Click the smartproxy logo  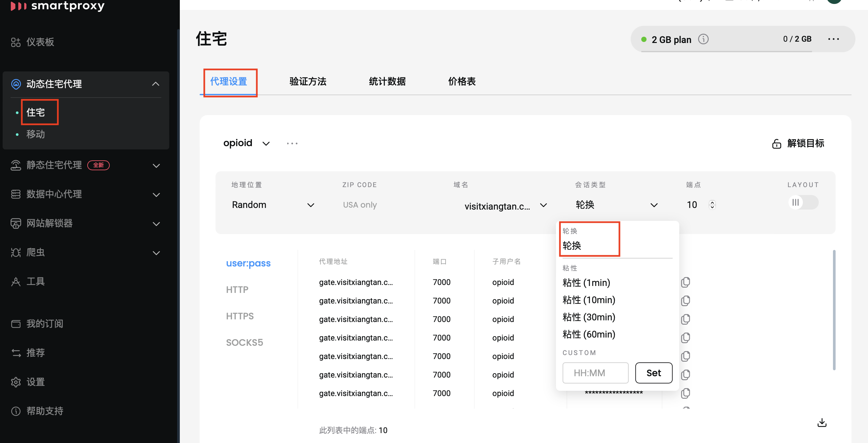click(57, 6)
